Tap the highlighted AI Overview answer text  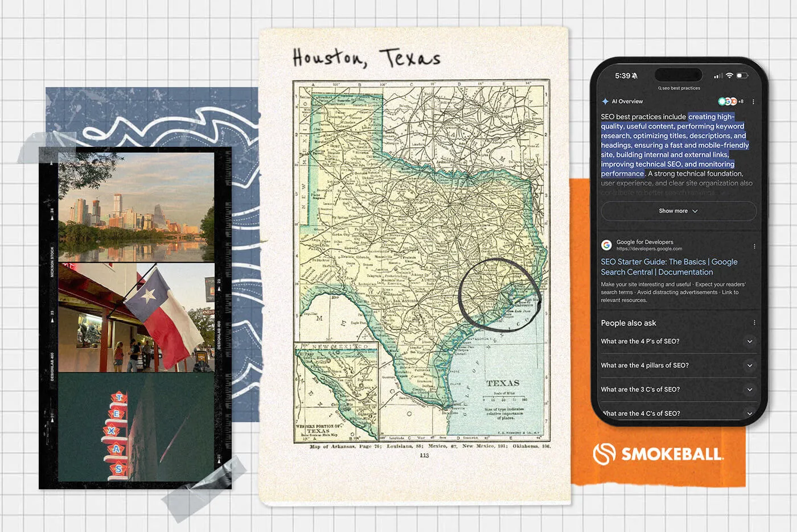point(675,145)
